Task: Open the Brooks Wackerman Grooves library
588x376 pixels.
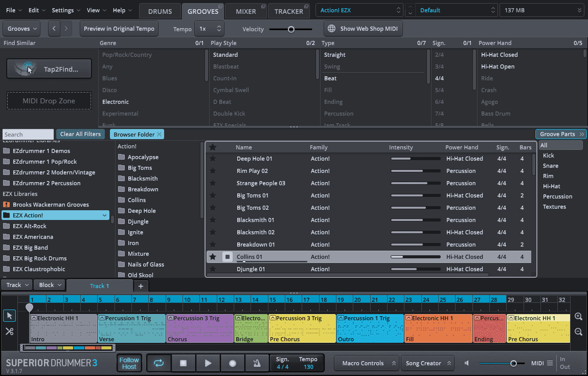Action: click(51, 205)
